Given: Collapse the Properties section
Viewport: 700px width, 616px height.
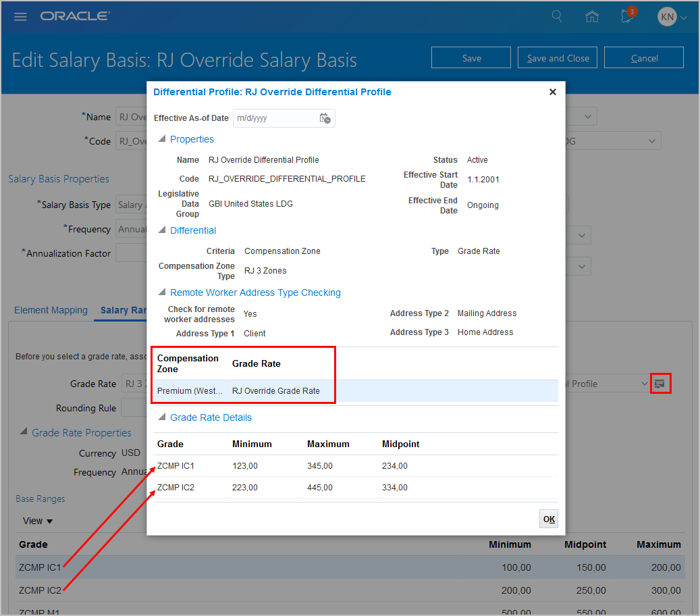Looking at the screenshot, I should pos(162,139).
